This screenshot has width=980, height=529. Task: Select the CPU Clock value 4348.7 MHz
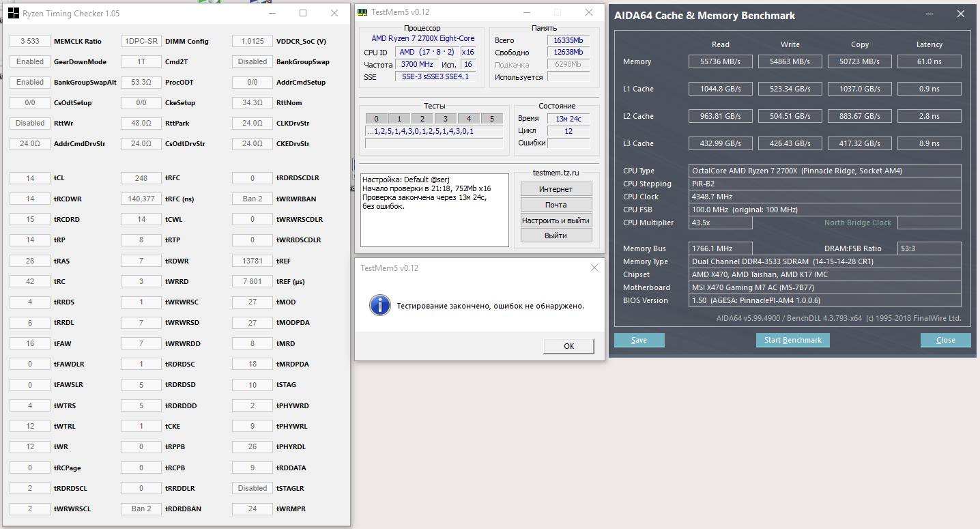coord(825,197)
